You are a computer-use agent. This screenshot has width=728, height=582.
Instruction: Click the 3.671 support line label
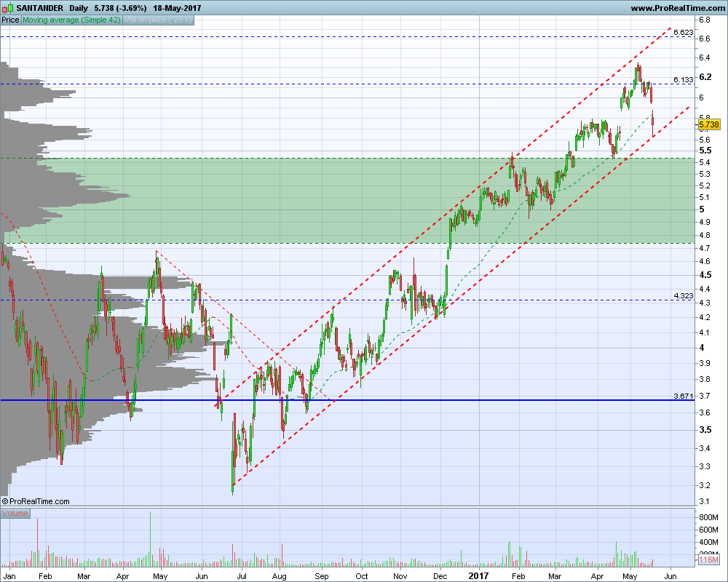click(683, 396)
